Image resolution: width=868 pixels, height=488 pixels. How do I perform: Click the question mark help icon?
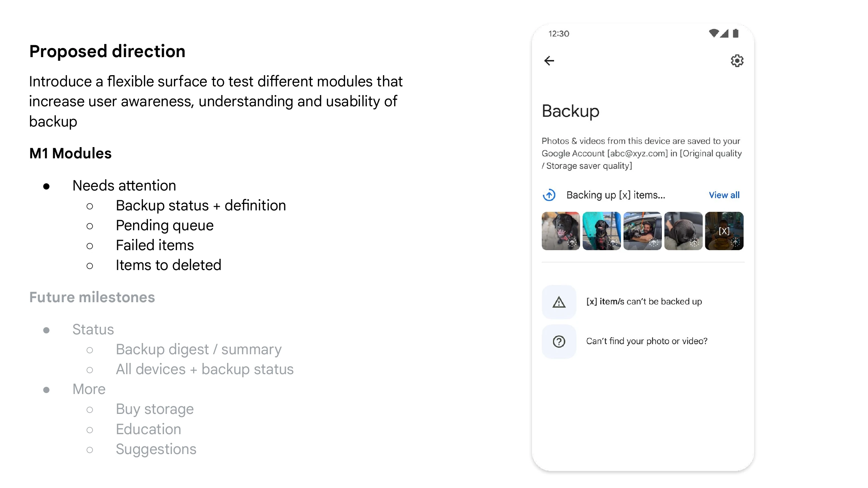pos(559,341)
